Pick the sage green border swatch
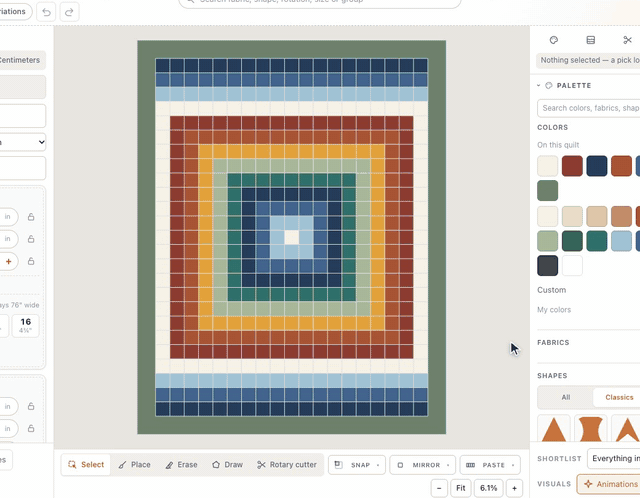The height and width of the screenshot is (498, 640). 547,191
